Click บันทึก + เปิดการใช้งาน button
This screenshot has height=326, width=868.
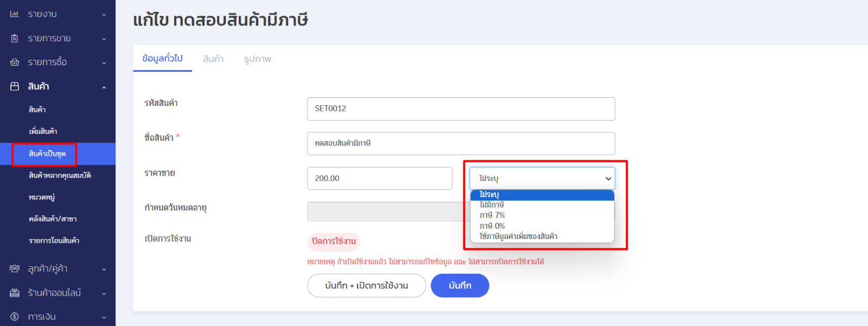tap(366, 285)
